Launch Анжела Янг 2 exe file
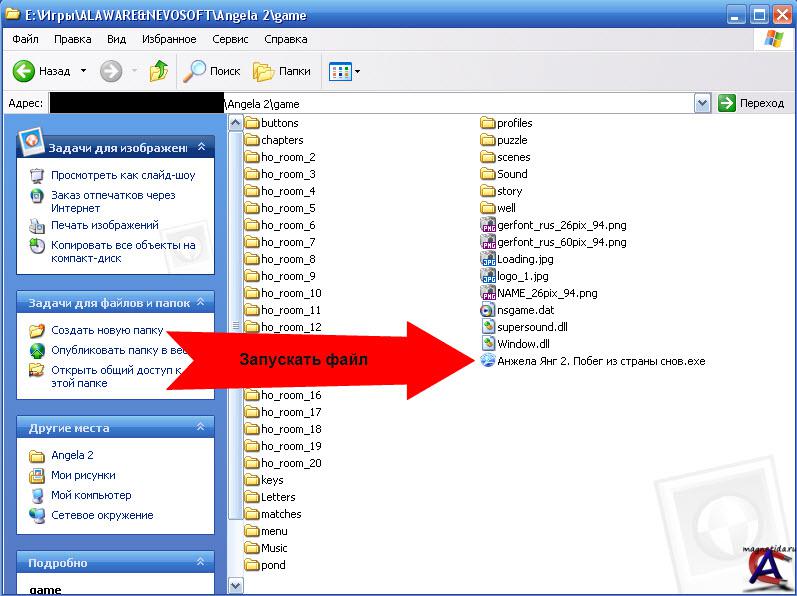 click(x=600, y=361)
